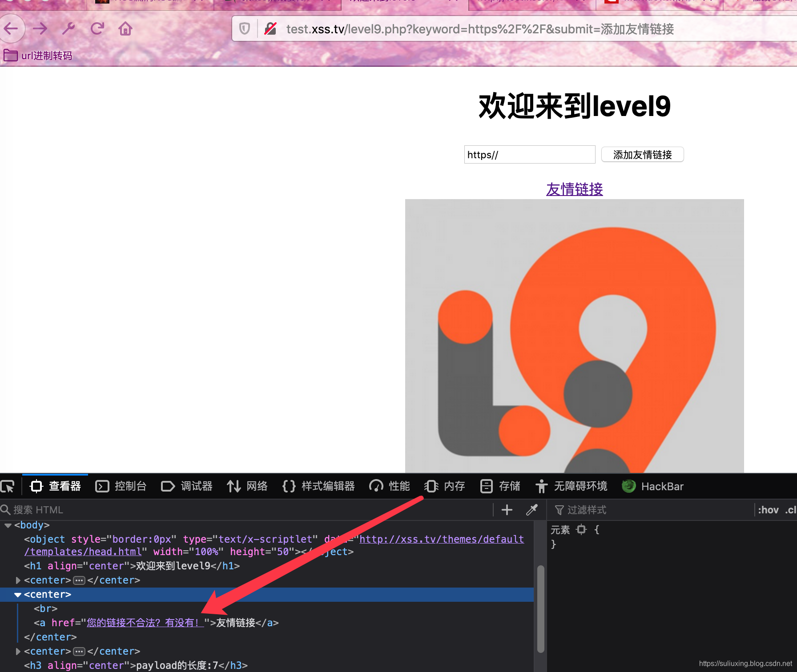Click the href value 您的链接不合法？有没有！
The height and width of the screenshot is (672, 797).
point(145,623)
